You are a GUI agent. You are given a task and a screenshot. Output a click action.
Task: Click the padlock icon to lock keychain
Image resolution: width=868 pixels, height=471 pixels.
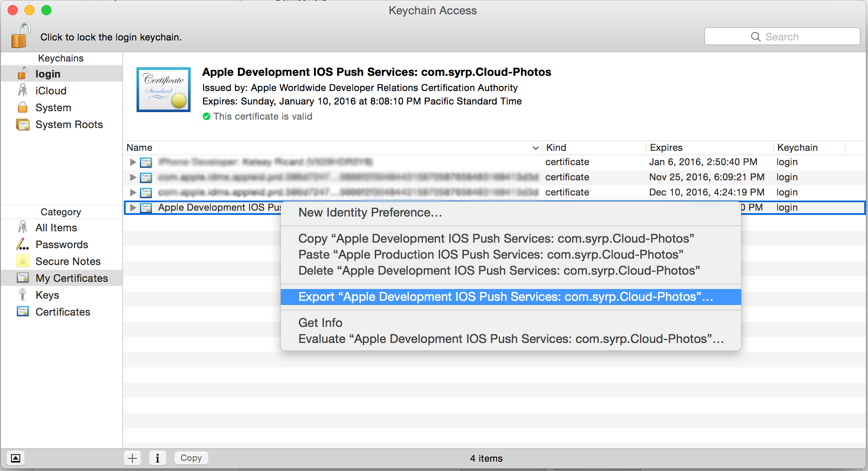point(21,35)
